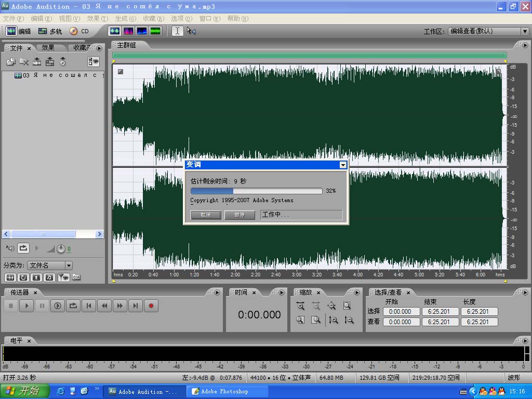This screenshot has width=532, height=399.
Task: Click Zoom to Right Edge of Selection
Action: click(x=316, y=320)
